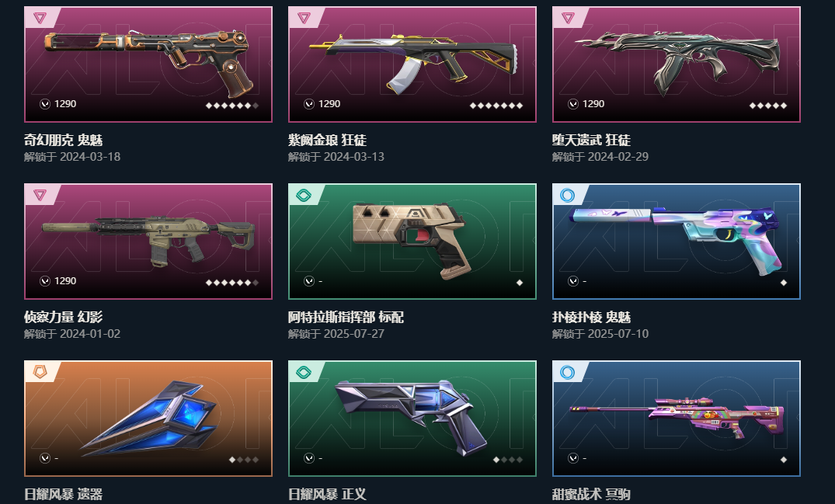
Task: Click the 日耀风暴 遗器 title text
Action: (x=64, y=494)
